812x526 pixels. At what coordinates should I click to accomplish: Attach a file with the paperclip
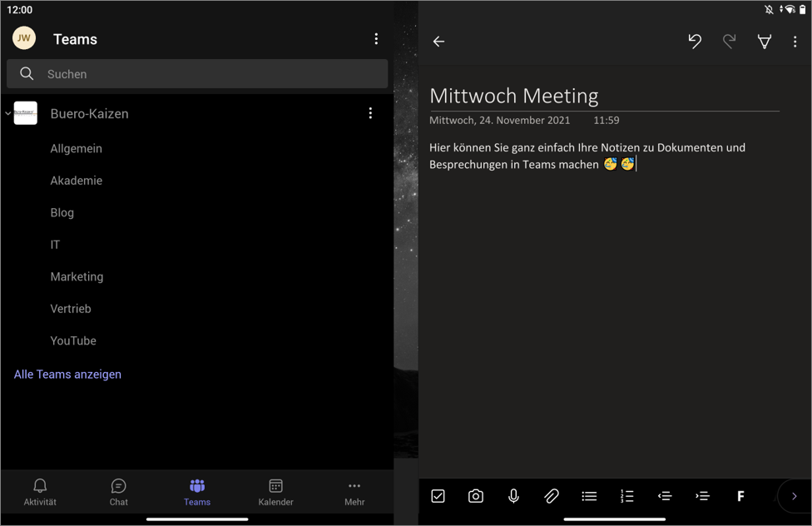tap(551, 496)
